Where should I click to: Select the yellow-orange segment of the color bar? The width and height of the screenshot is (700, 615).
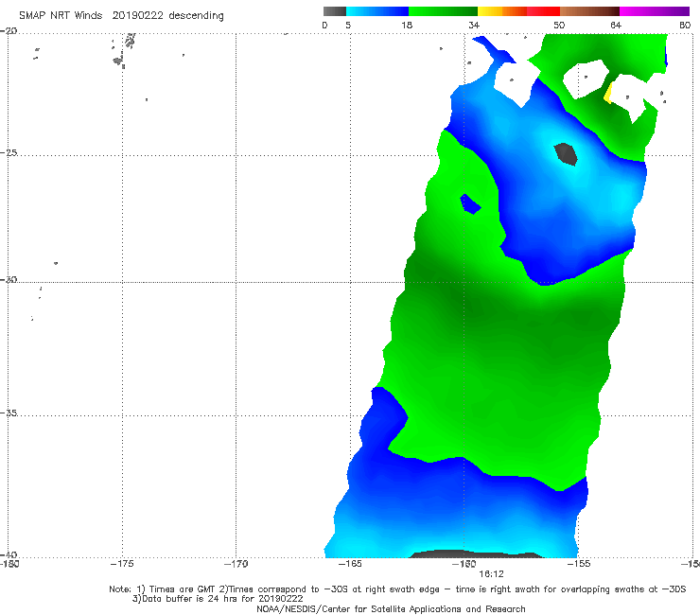point(502,11)
